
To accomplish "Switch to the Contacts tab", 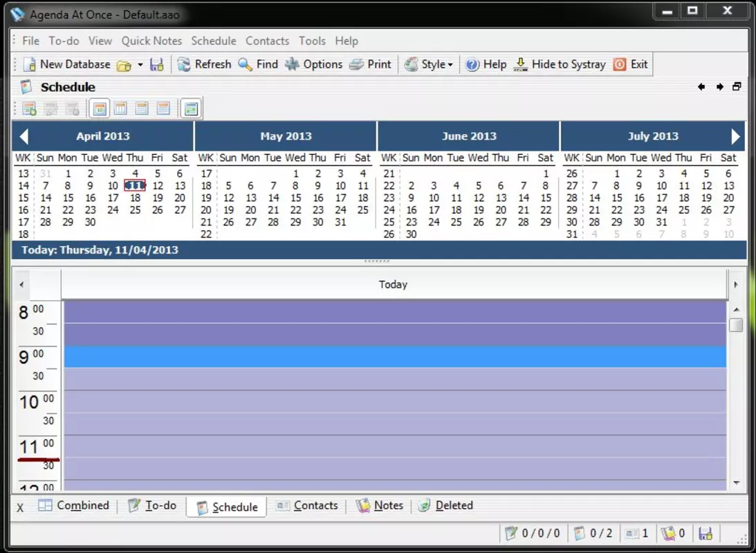I will click(306, 505).
